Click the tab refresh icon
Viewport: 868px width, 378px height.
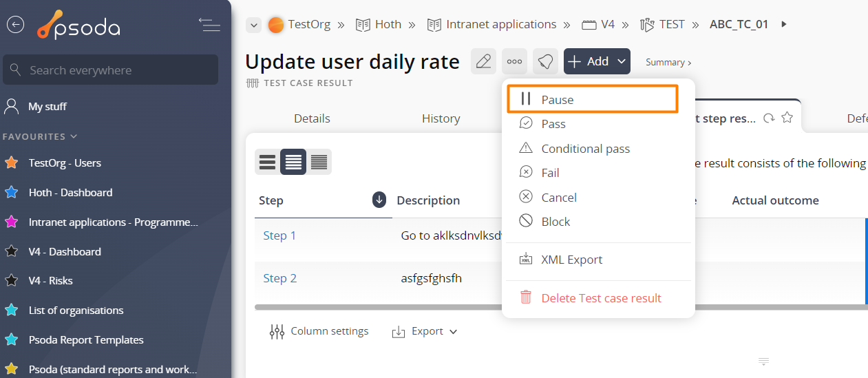pyautogui.click(x=770, y=118)
